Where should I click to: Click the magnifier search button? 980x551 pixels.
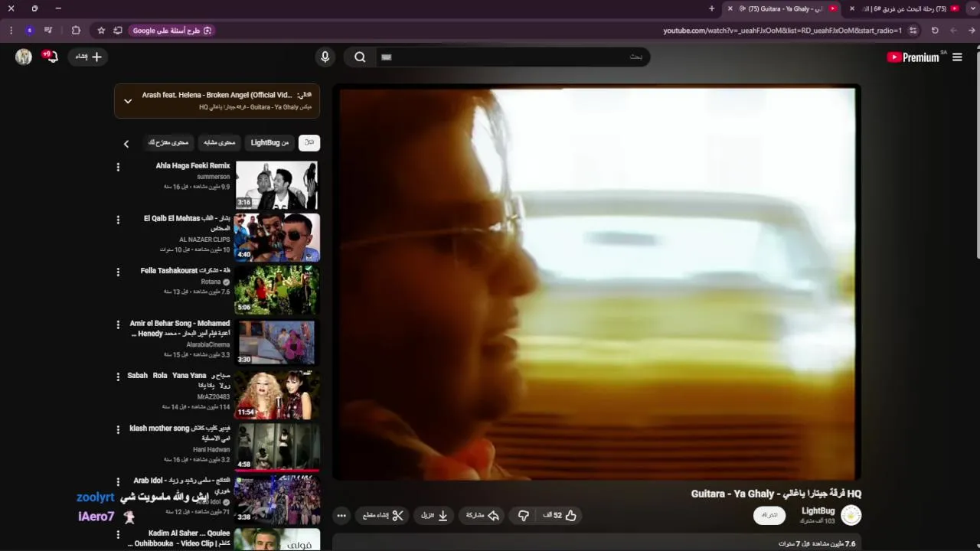click(360, 57)
